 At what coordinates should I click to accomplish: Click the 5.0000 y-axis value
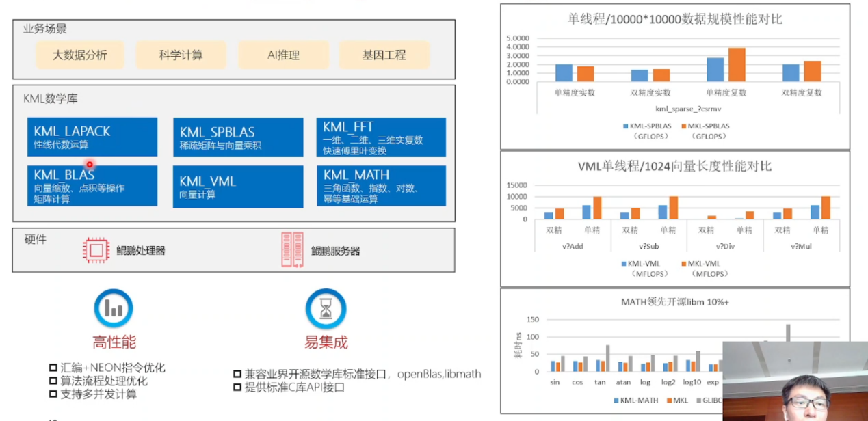click(x=518, y=38)
